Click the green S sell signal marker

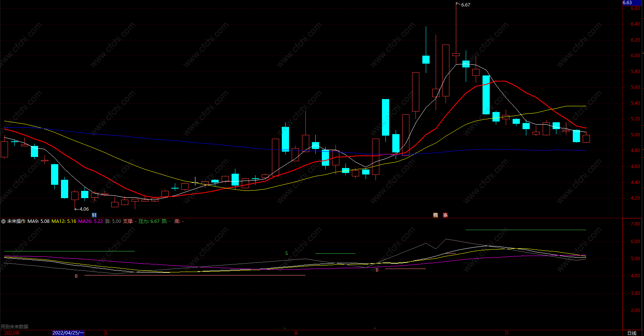pyautogui.click(x=286, y=253)
